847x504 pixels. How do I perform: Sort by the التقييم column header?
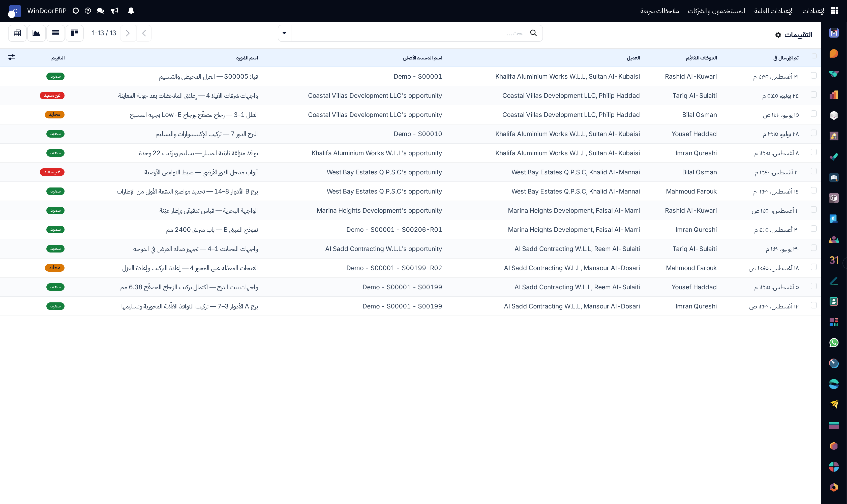tap(58, 58)
